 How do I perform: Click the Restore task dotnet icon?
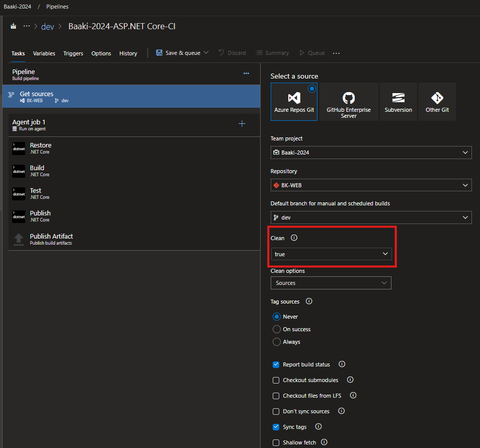[19, 148]
